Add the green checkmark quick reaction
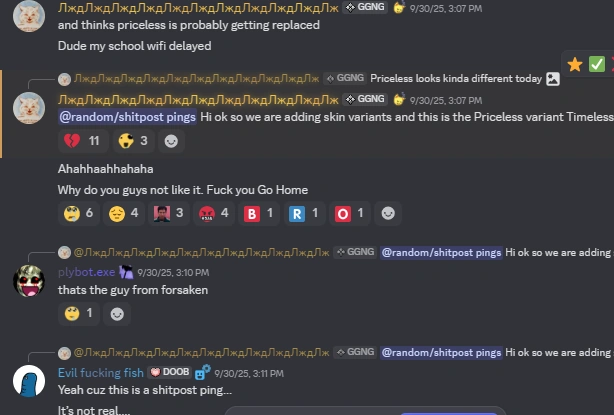 [597, 65]
